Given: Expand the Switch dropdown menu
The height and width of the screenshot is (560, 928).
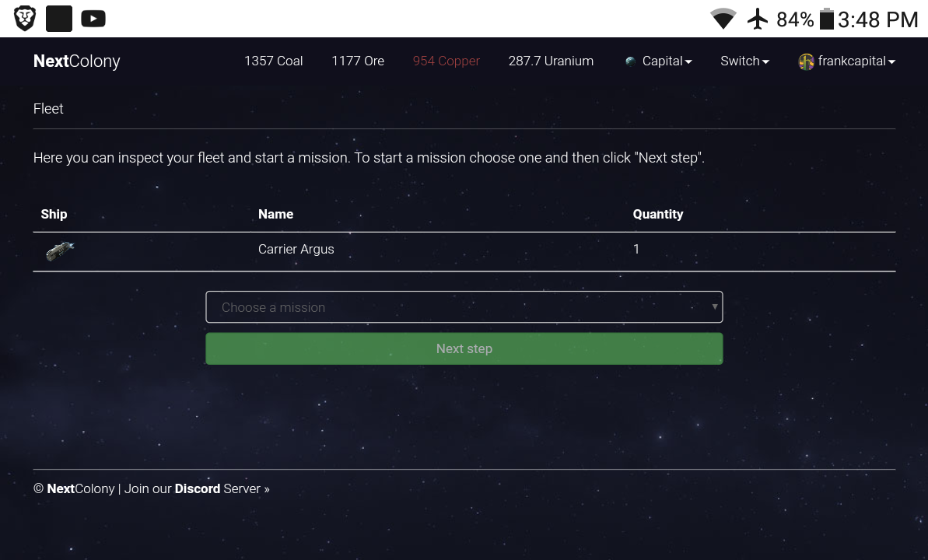Looking at the screenshot, I should pyautogui.click(x=744, y=61).
